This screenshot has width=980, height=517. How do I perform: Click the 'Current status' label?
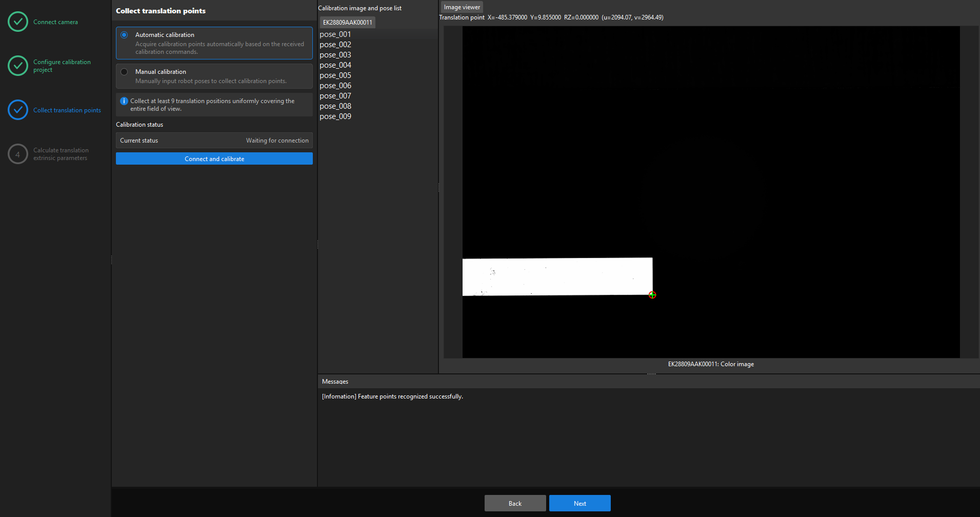[139, 141]
